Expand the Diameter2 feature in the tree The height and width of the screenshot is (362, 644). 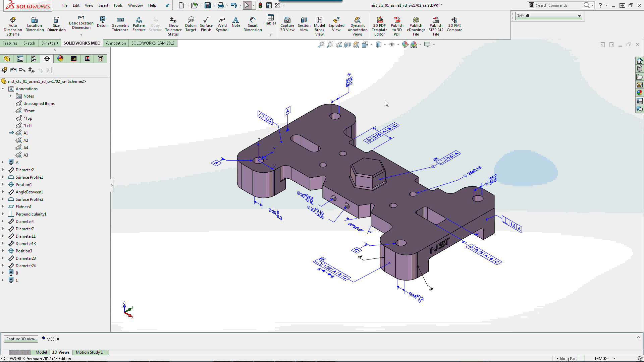[3, 170]
